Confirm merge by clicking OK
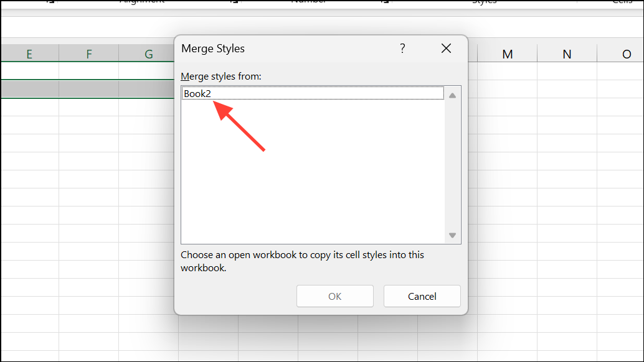 [334, 296]
